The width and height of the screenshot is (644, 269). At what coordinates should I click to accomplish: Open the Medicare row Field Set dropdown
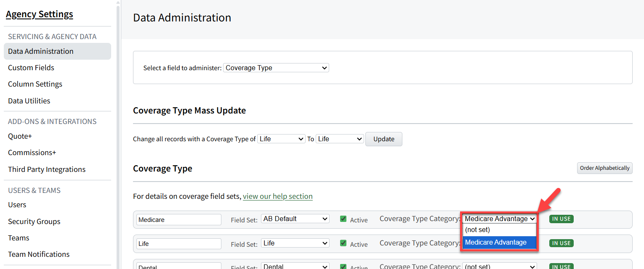pos(295,219)
